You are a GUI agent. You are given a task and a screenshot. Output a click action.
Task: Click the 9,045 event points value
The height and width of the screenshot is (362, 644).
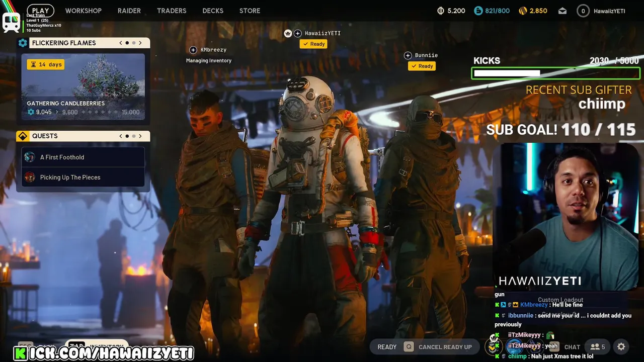click(x=44, y=112)
